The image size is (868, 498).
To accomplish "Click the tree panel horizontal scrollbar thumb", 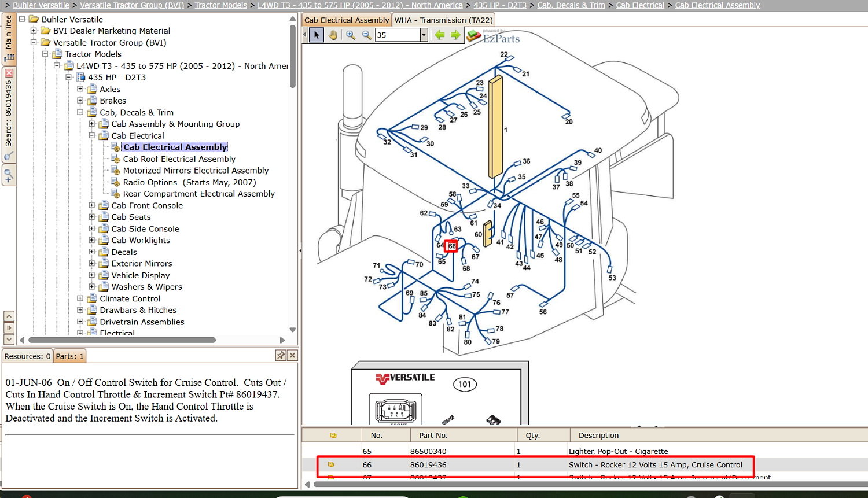I will coord(122,340).
